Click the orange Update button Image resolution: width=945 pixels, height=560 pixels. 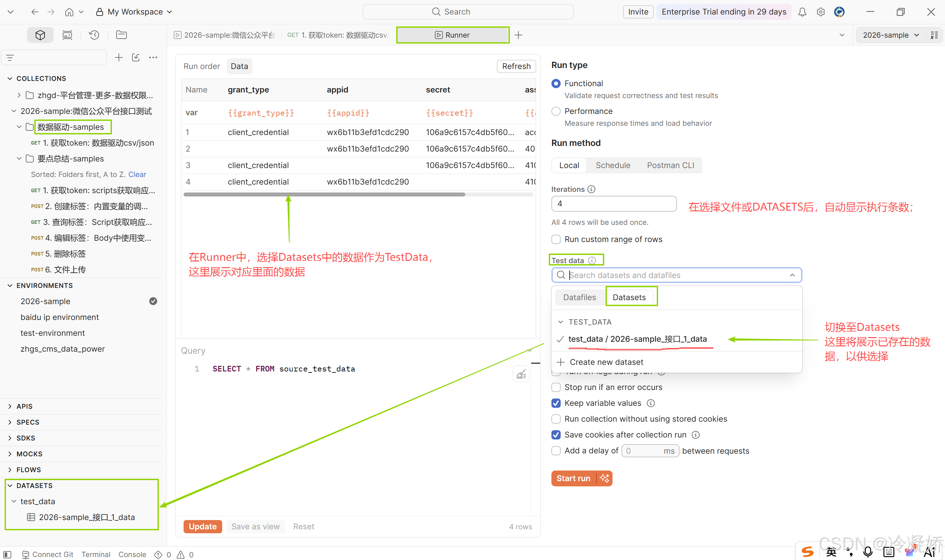tap(203, 527)
